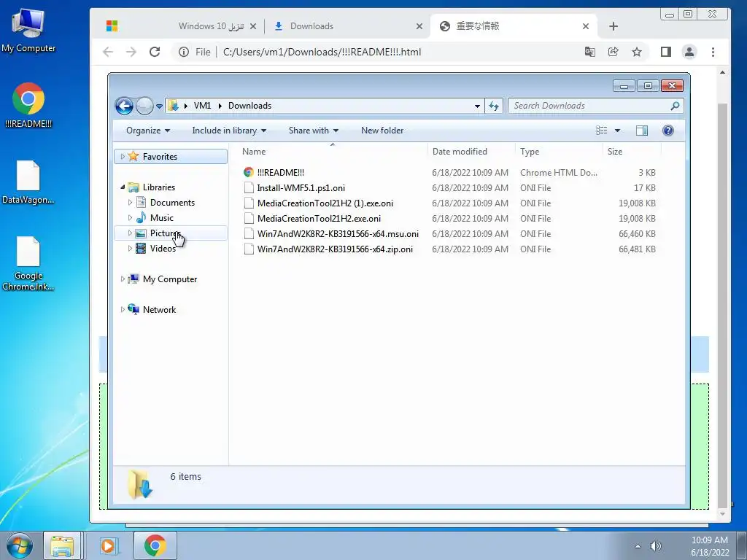The width and height of the screenshot is (747, 560).
Task: Open the recent pages dropdown arrow
Action: pos(159,106)
